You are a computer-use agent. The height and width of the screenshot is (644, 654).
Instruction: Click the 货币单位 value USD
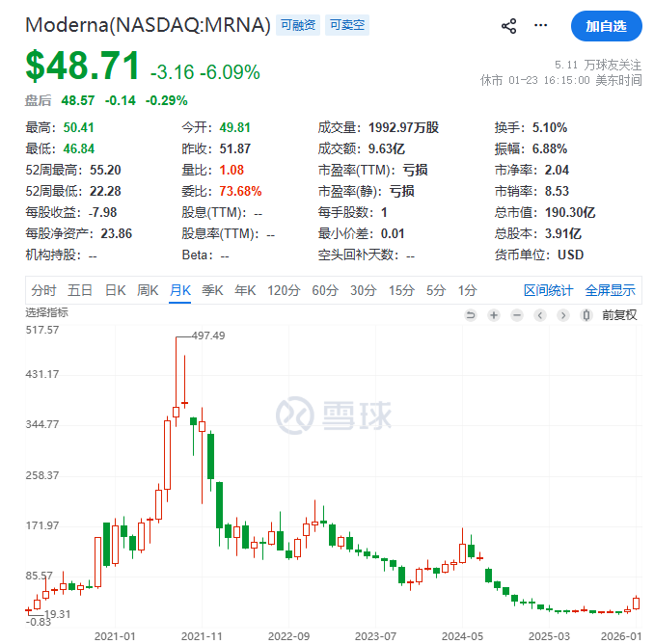pyautogui.click(x=571, y=255)
